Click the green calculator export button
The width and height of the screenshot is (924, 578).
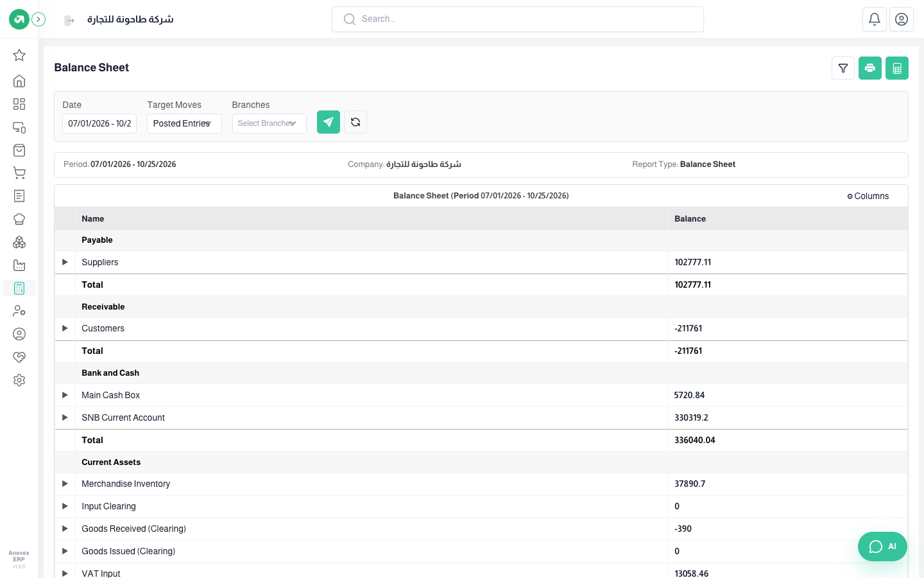[897, 68]
